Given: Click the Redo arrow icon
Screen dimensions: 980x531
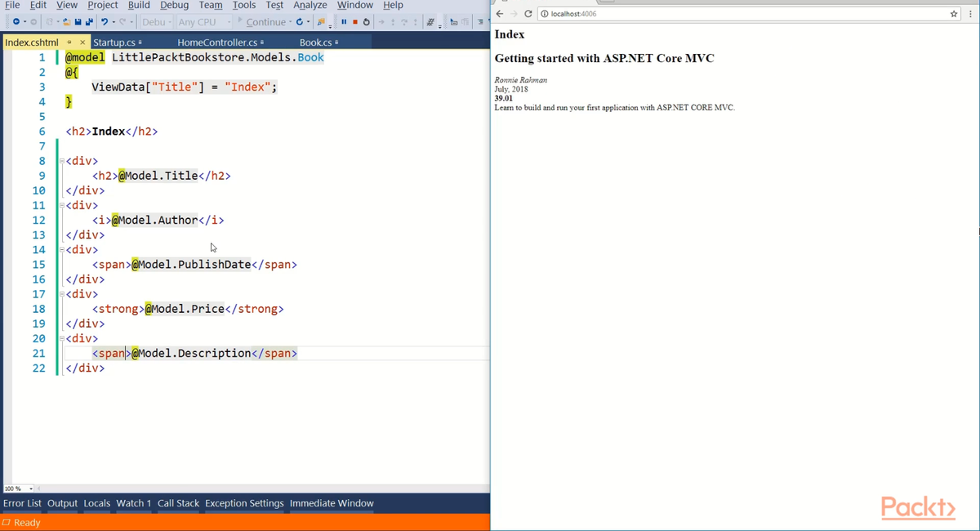Looking at the screenshot, I should pos(122,22).
